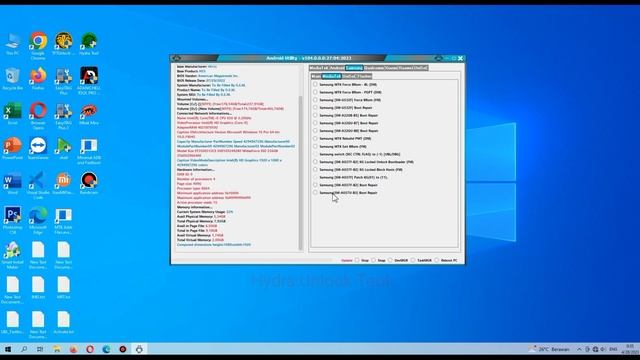Open the Microsoft Edge desktop shortcut
The width and height of the screenshot is (640, 360).
tap(38, 220)
